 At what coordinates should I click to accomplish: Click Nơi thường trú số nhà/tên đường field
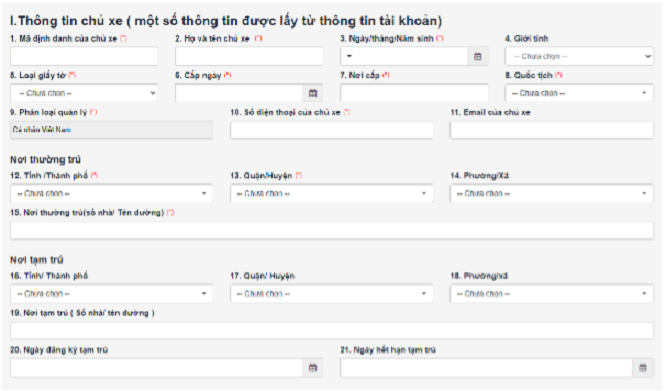pos(332,231)
